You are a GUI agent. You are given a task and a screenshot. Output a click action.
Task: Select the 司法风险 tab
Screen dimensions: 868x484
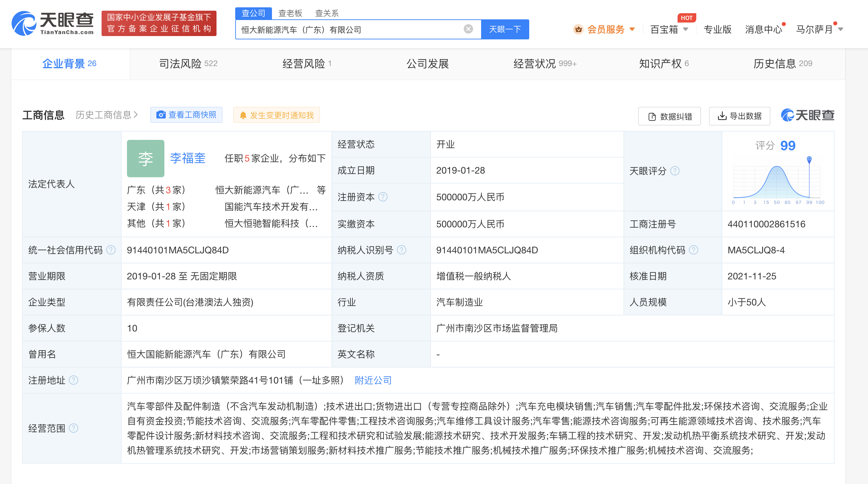pyautogui.click(x=188, y=64)
